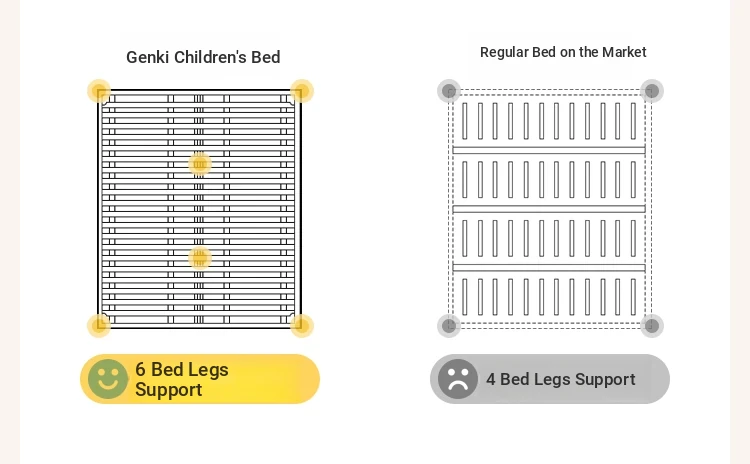750x464 pixels.
Task: Click the upper center yellow leg marker
Action: tap(200, 164)
